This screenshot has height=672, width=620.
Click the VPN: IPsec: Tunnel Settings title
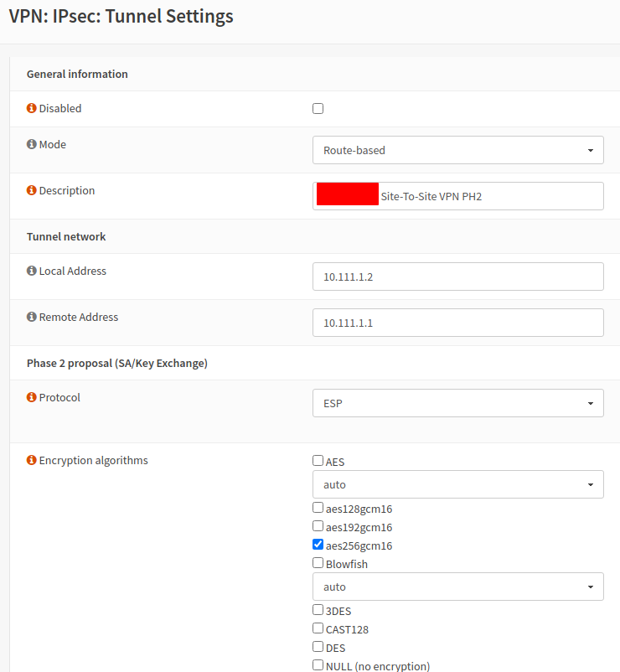click(121, 17)
